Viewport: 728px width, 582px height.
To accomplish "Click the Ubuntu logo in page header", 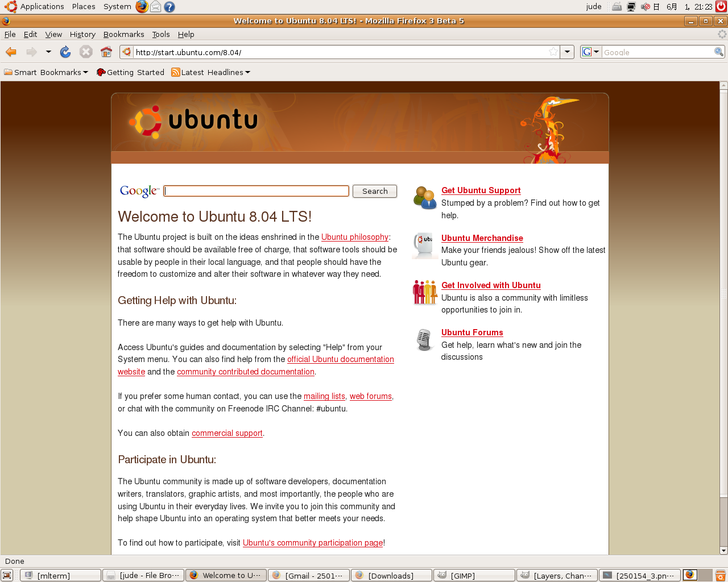I will (193, 120).
